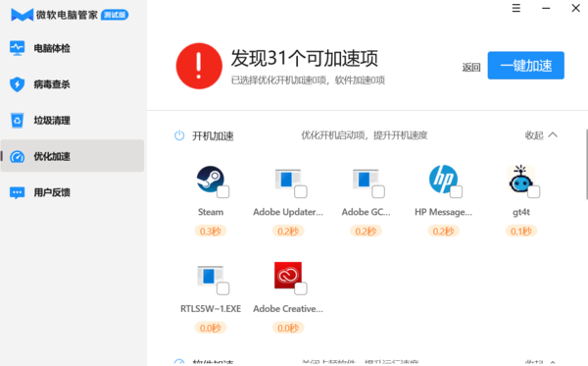Click the Steam app icon
This screenshot has width=588, height=366.
coord(211,179)
